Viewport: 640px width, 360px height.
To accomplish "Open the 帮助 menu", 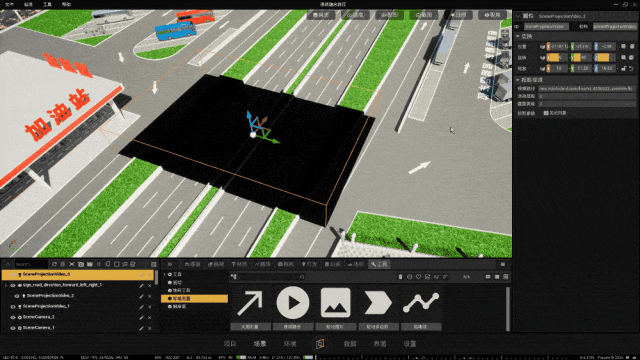I will click(66, 4).
